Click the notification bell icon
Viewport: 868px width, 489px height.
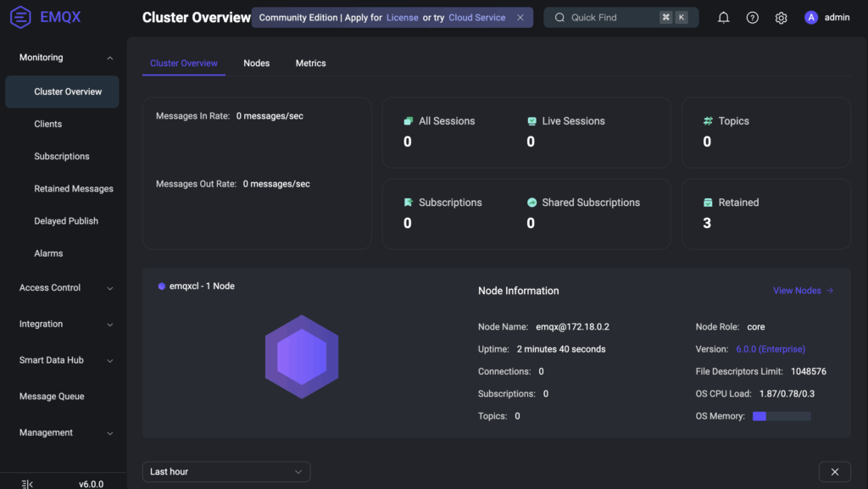pos(723,18)
